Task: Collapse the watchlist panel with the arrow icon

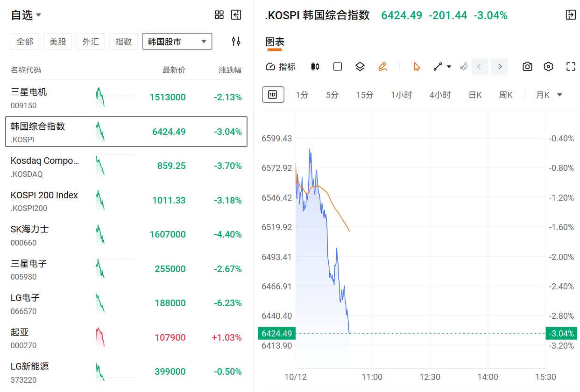Action: click(x=236, y=15)
